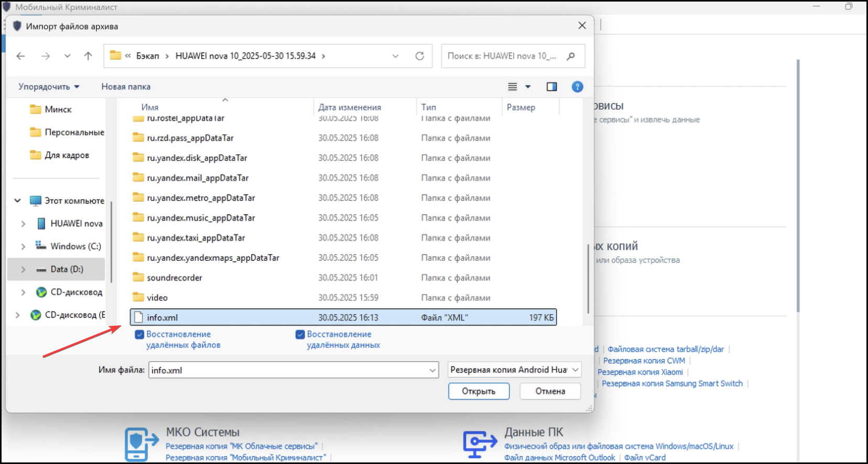Click the 'Имя файла' input field

tap(294, 370)
